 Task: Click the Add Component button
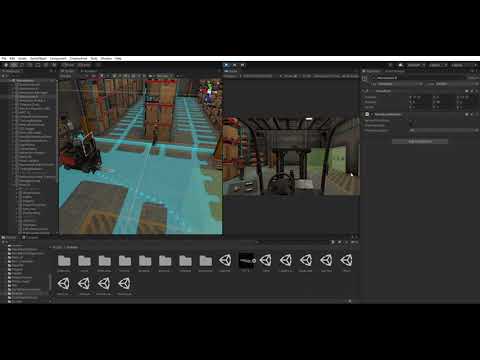coord(420,142)
